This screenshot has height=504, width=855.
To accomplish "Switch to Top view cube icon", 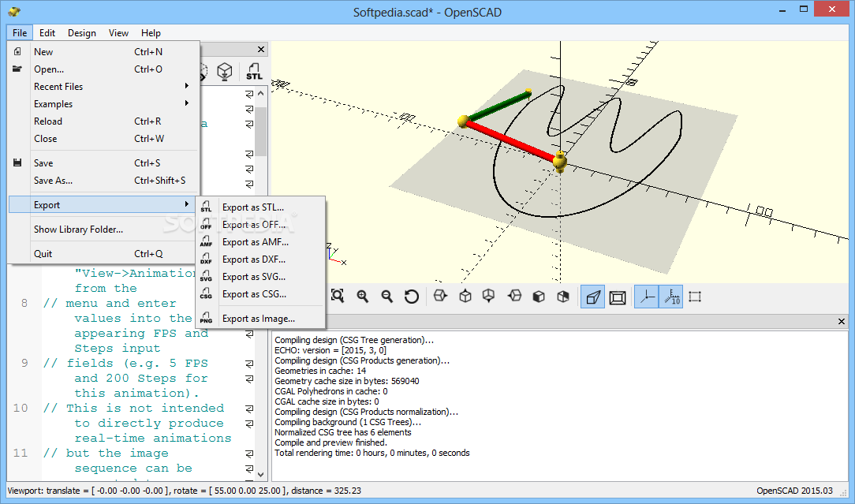I will [x=465, y=297].
